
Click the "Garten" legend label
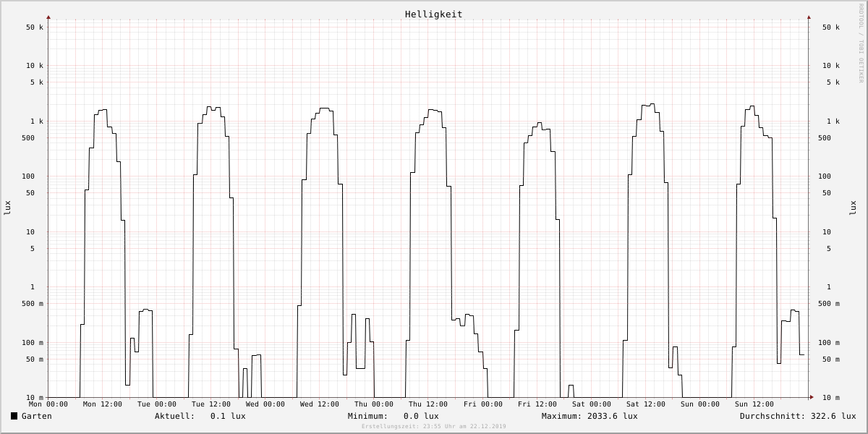(37, 416)
